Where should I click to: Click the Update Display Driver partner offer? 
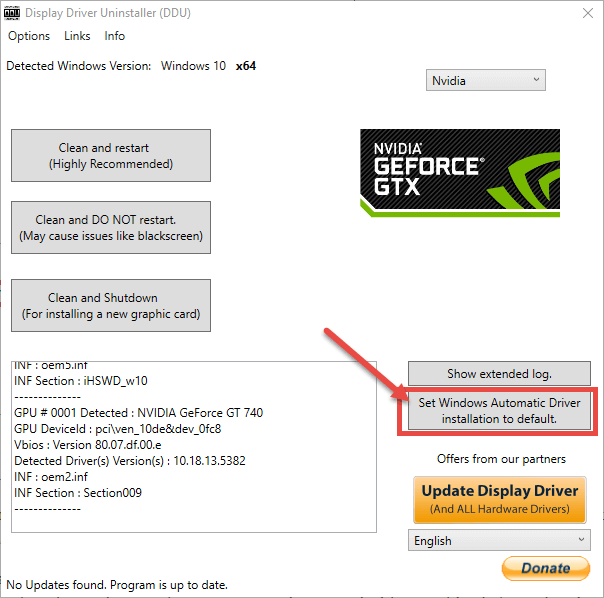[500, 500]
